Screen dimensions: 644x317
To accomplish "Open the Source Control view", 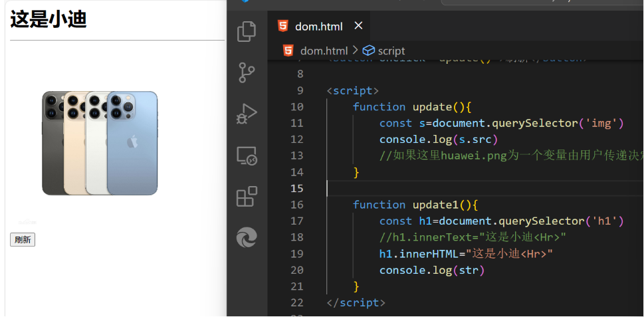I will 247,73.
